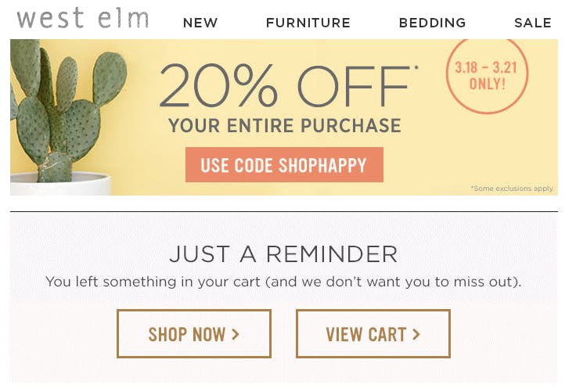Viewport: 576px width, 392px height.
Task: Open the BEDDING category
Action: pyautogui.click(x=432, y=23)
